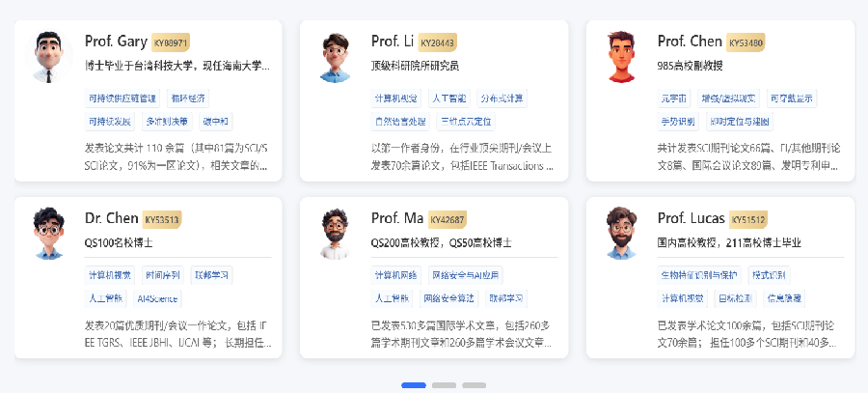
Task: Click Prof. Li's avatar with glasses
Action: click(335, 57)
